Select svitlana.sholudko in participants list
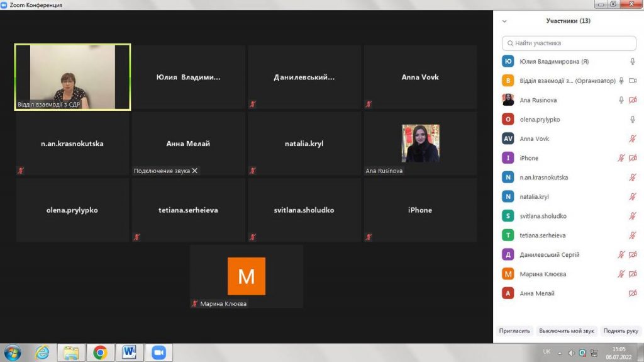Image resolution: width=644 pixels, height=362 pixels. click(543, 216)
